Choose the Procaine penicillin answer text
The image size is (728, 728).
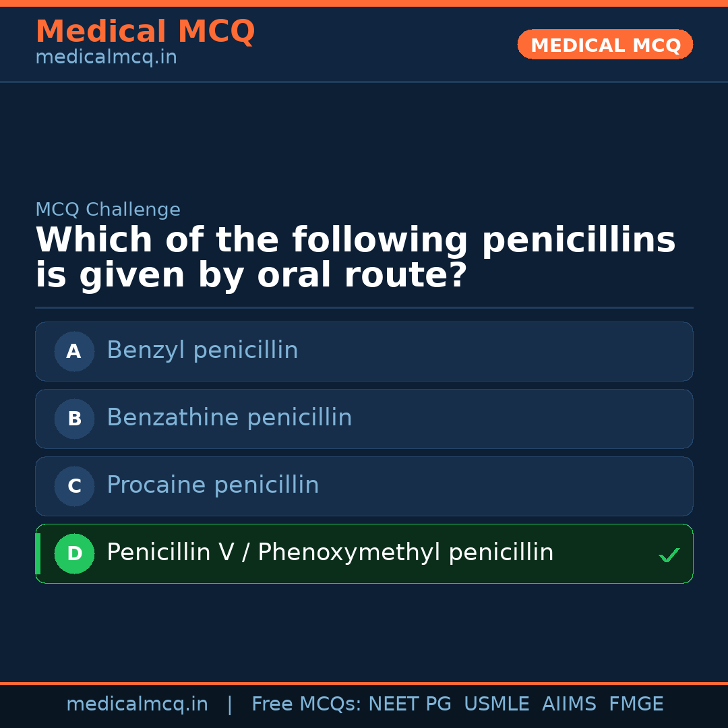(212, 485)
